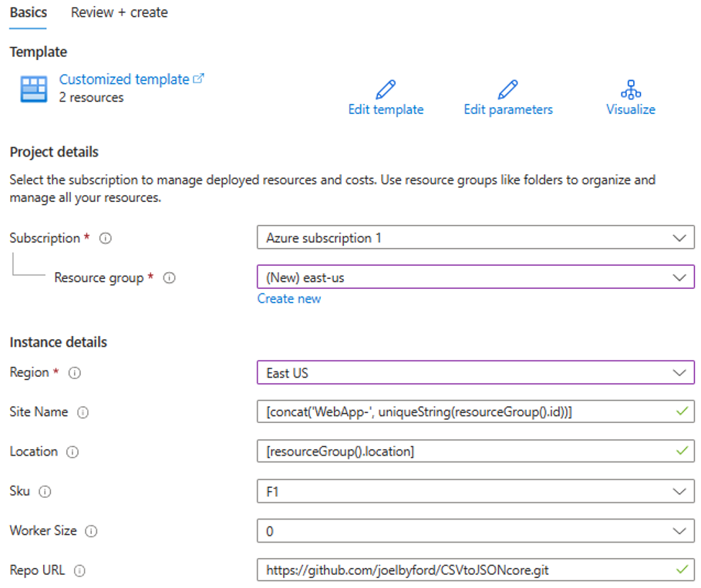Click info icon beside Worker Size
This screenshot has width=701, height=588.
click(x=91, y=531)
